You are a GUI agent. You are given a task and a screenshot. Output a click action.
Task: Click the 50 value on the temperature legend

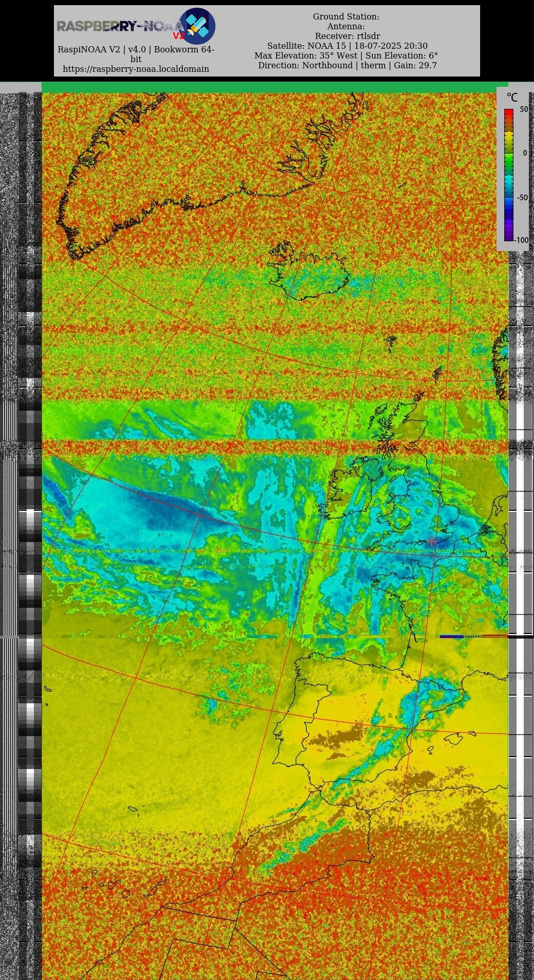pyautogui.click(x=524, y=109)
